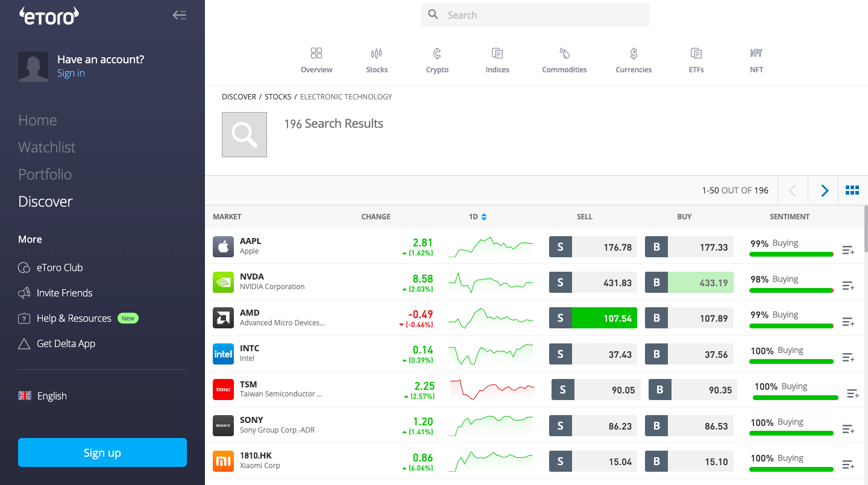Click the Sony logo icon
The height and width of the screenshot is (485, 868).
click(x=223, y=425)
